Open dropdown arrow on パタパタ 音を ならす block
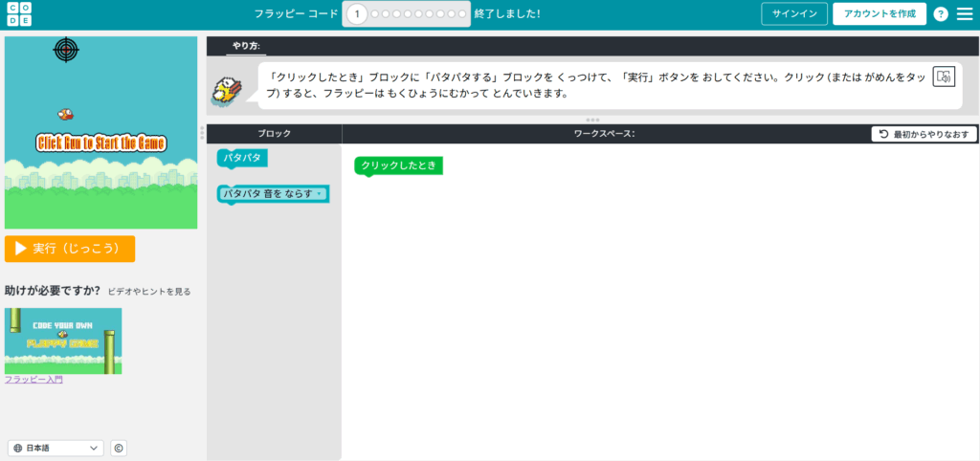980x461 pixels. pos(320,193)
